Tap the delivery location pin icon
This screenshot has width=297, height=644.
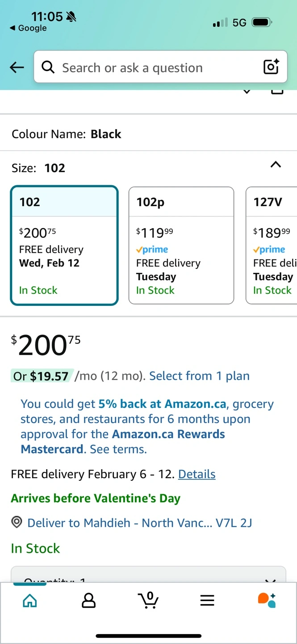coord(17,522)
